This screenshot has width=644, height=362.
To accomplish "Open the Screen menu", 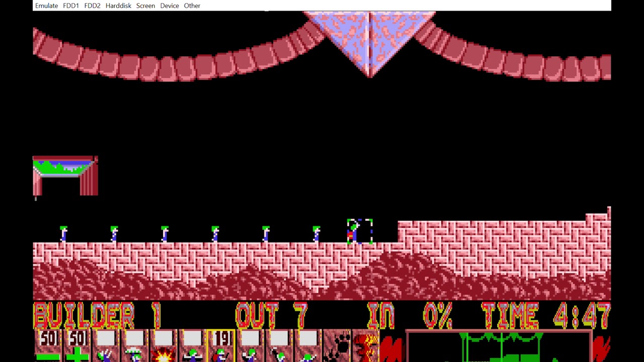I will pyautogui.click(x=145, y=6).
